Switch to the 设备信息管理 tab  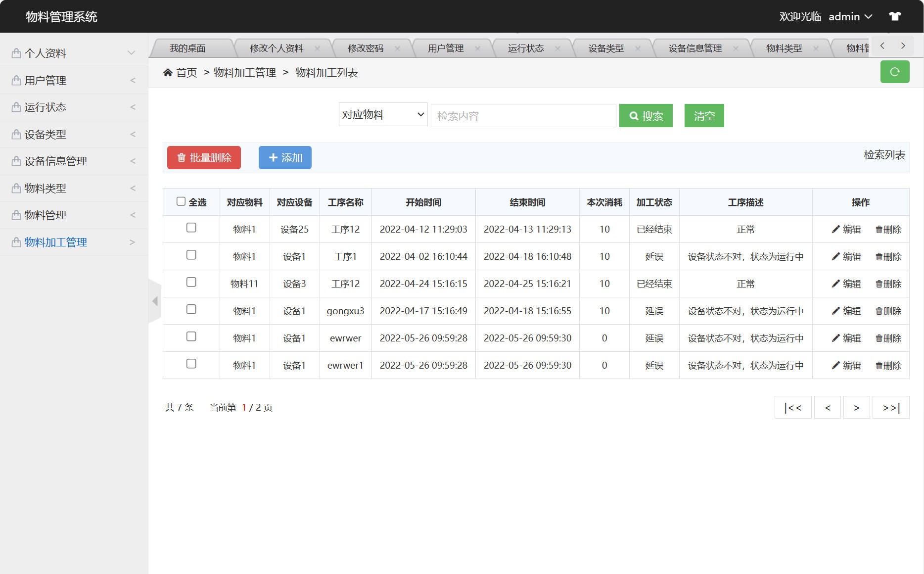(694, 48)
